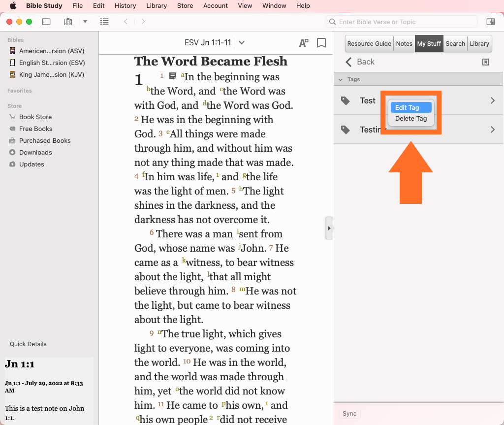
Task: Click the search magnifier icon
Action: [x=333, y=22]
